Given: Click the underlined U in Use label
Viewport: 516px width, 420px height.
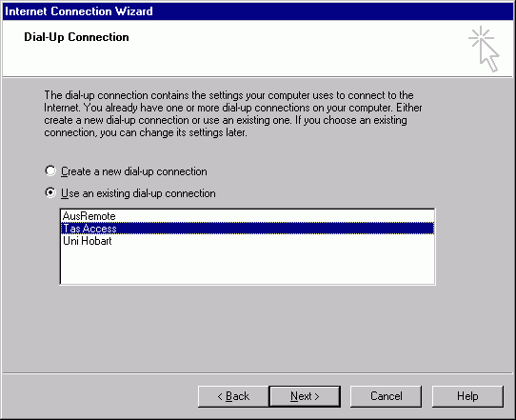Looking at the screenshot, I should point(65,193).
